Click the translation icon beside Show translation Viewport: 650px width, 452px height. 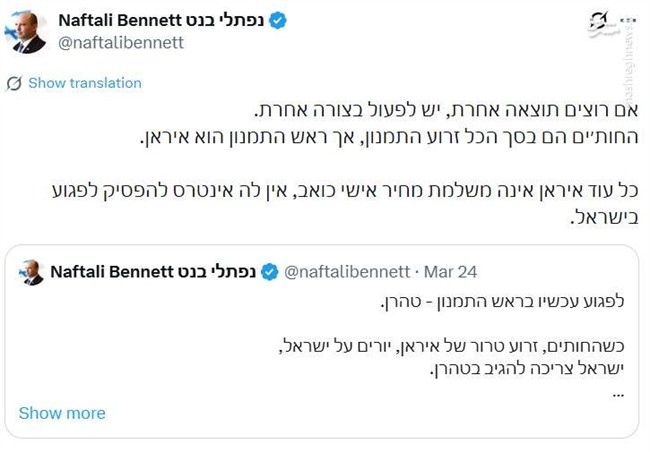[x=14, y=83]
